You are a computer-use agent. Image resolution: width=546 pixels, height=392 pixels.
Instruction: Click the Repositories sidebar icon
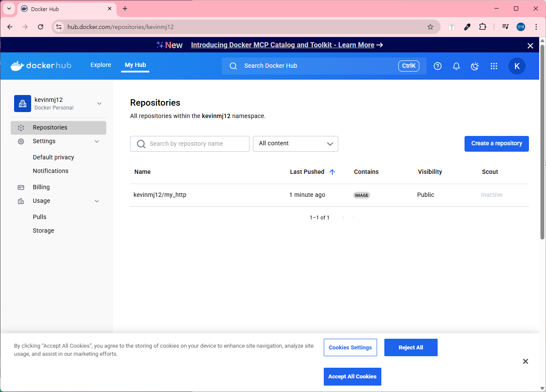pos(21,128)
